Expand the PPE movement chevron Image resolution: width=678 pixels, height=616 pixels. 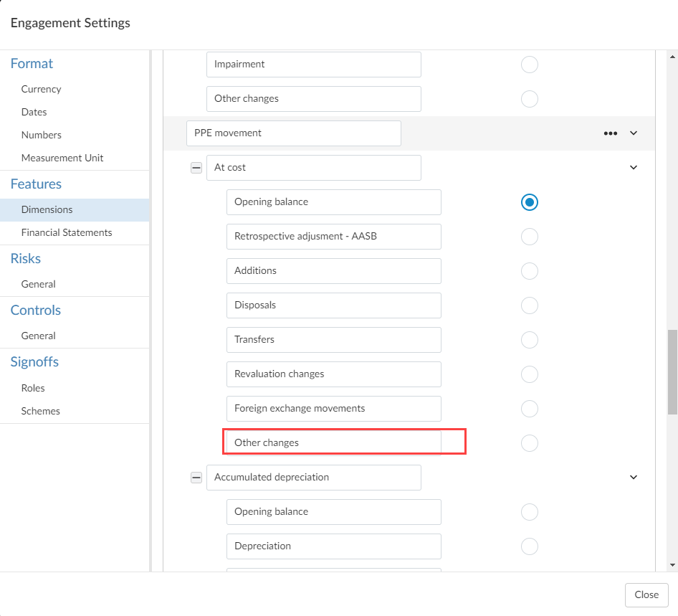pos(634,133)
